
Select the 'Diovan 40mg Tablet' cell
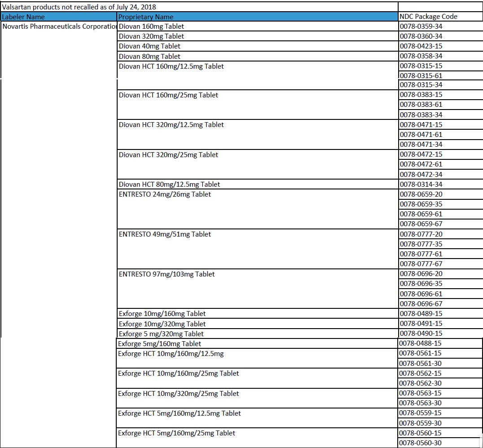click(258, 46)
